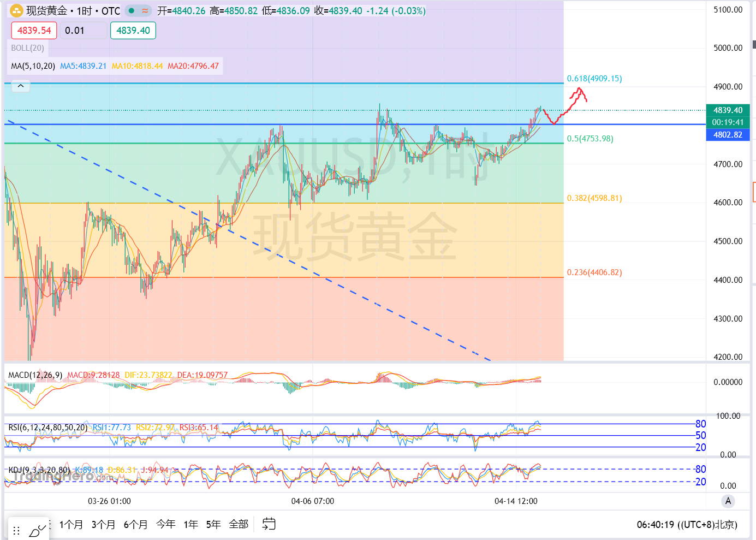Click the DIF:23.73822 MACD value
The width and height of the screenshot is (756, 540).
(148, 375)
